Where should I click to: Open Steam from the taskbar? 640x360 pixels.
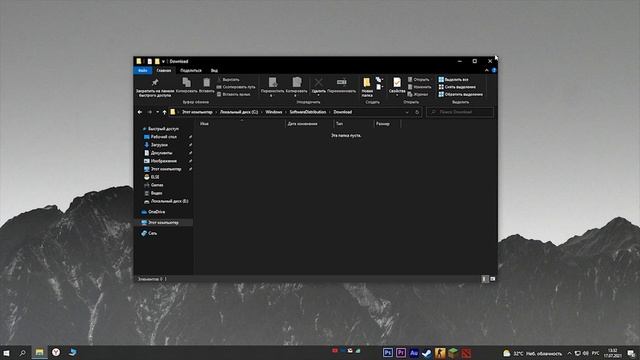(427, 352)
